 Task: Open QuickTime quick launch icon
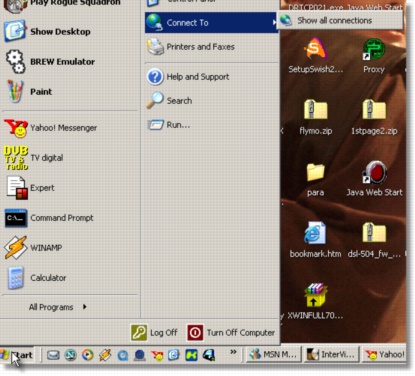click(x=123, y=356)
